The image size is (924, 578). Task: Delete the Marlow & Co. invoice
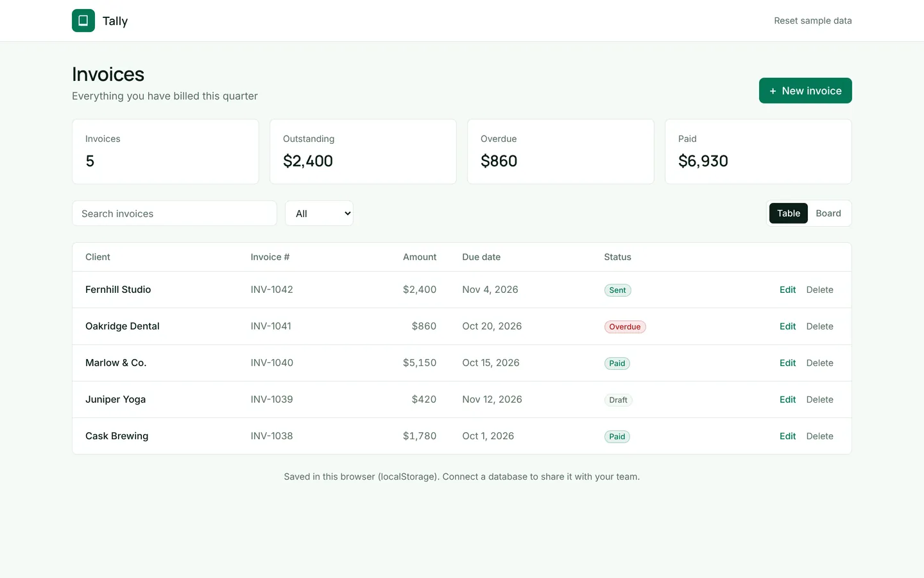819,363
